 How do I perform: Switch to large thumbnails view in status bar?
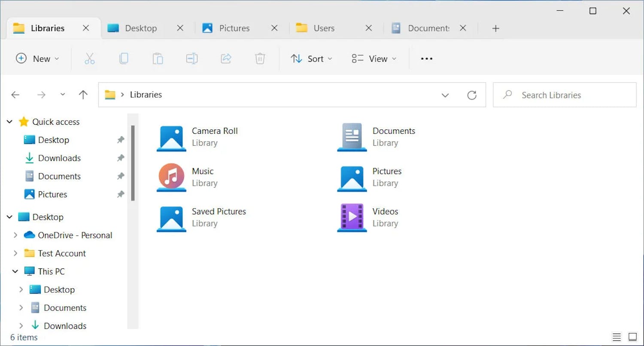pyautogui.click(x=632, y=337)
